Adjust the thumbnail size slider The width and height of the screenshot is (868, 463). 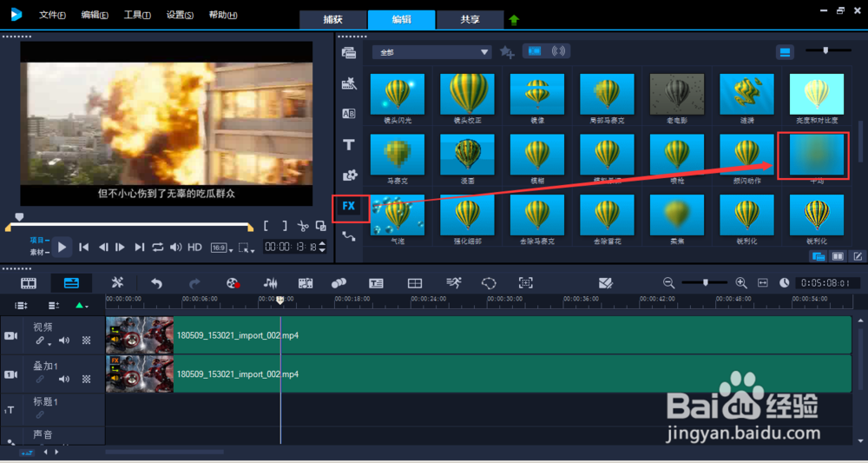[828, 50]
